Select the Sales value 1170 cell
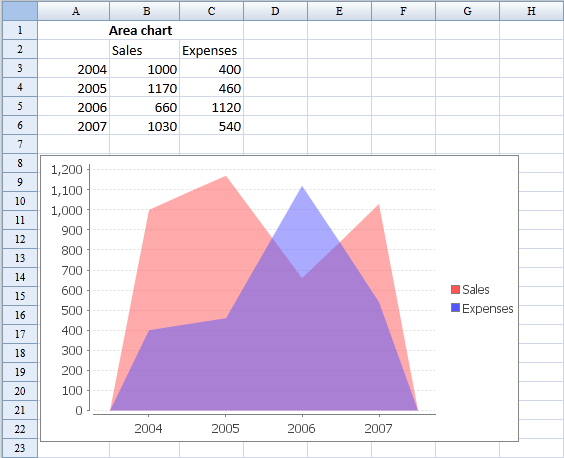 [x=145, y=87]
